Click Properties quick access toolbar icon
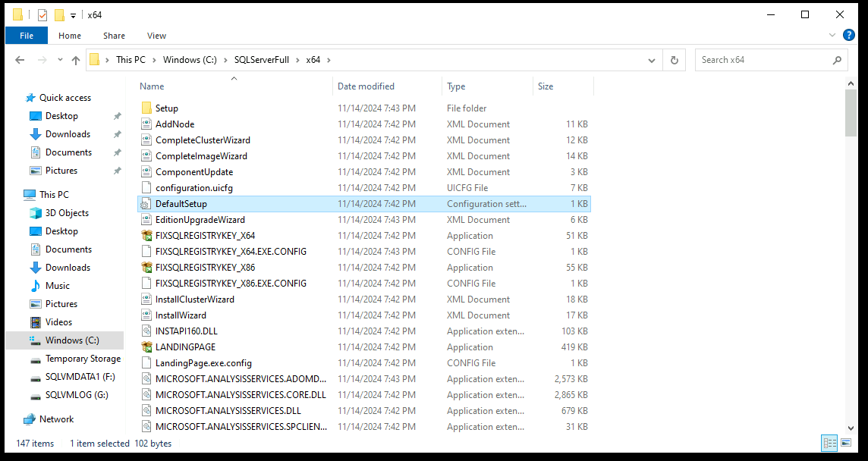868x461 pixels. 42,15
